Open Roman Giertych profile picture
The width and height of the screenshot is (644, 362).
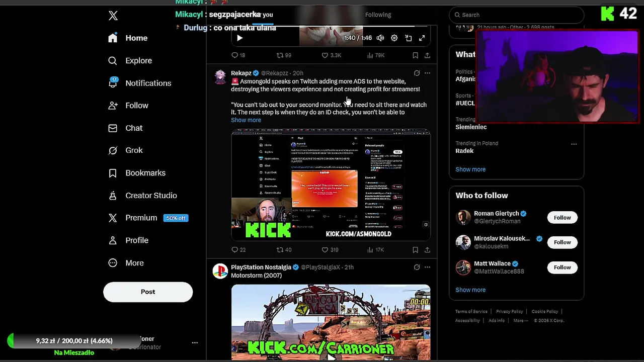(x=463, y=217)
